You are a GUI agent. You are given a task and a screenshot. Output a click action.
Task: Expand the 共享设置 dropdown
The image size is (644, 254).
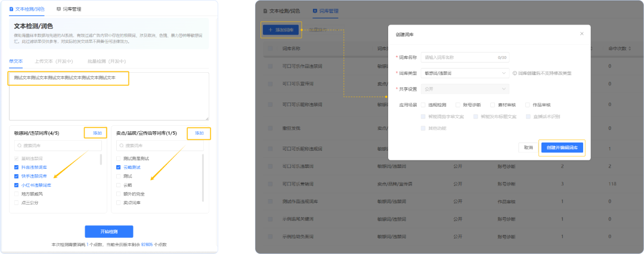pyautogui.click(x=464, y=89)
